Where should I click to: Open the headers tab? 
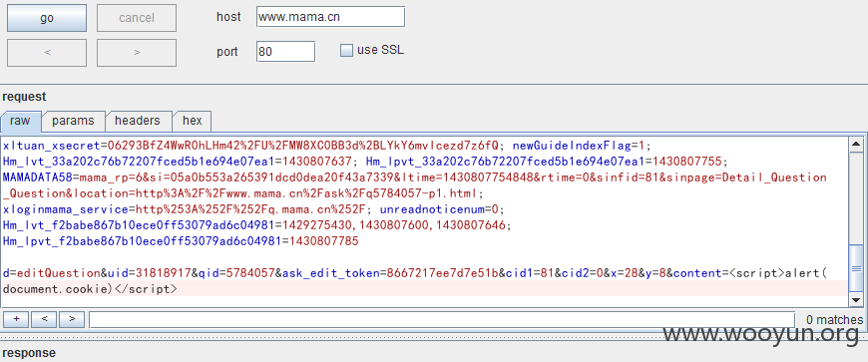[x=138, y=121]
